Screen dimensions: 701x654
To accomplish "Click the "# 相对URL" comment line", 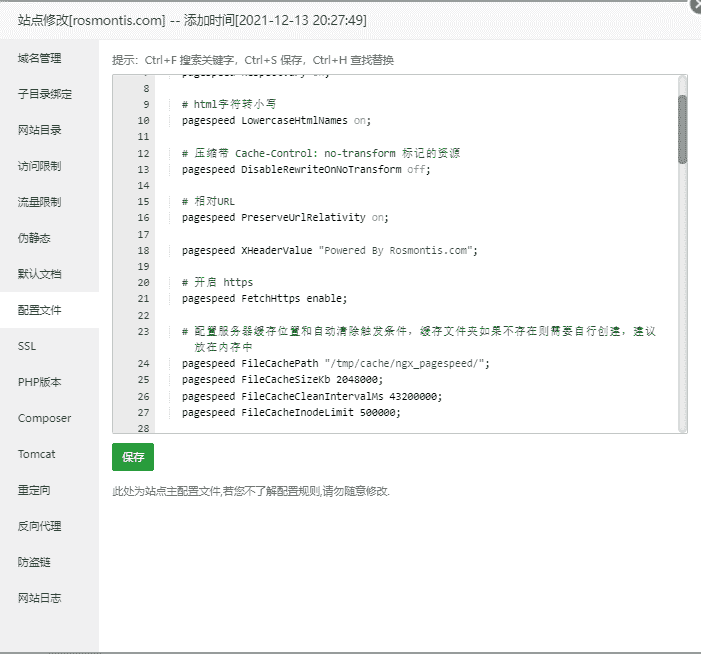I will click(208, 202).
